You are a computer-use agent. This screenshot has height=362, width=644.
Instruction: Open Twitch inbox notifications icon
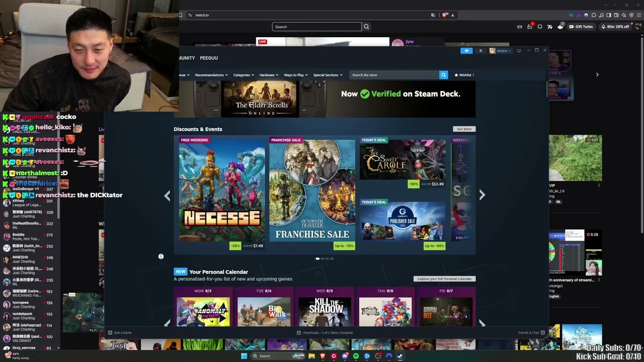coord(530,27)
